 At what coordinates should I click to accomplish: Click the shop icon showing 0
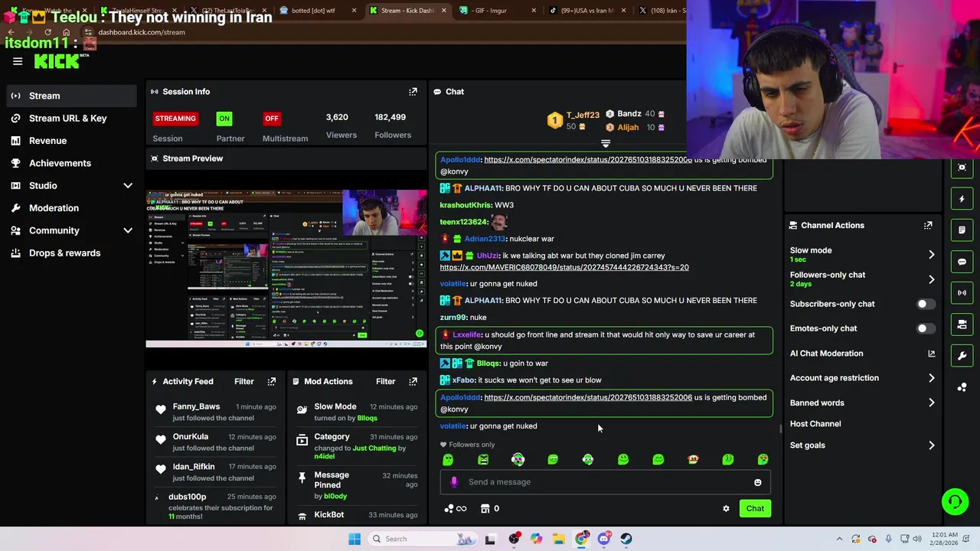click(x=488, y=509)
